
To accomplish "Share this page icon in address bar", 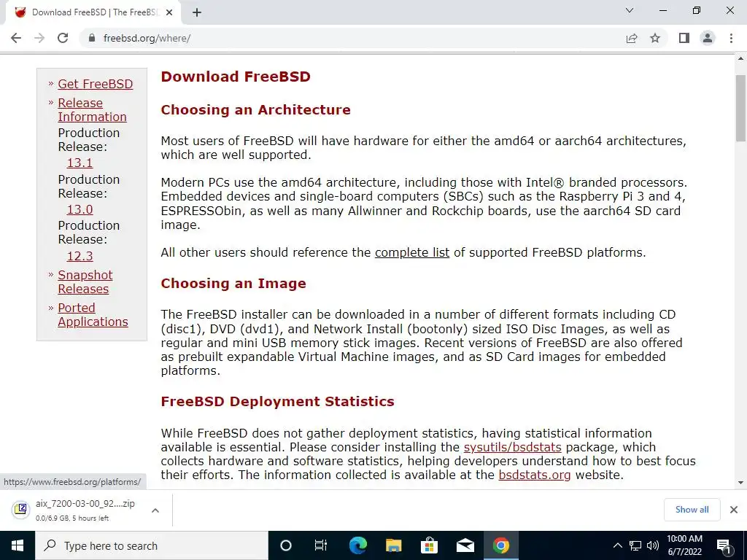I will (632, 38).
